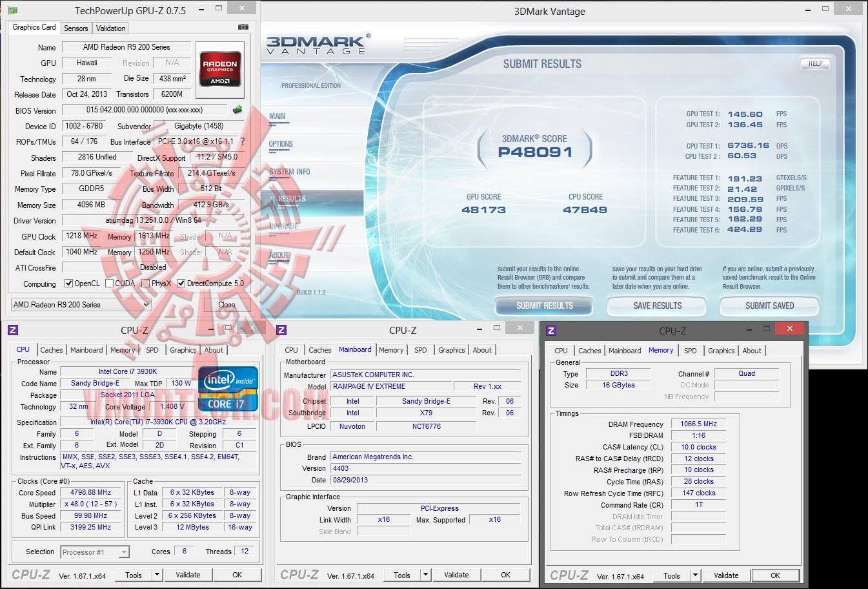Click the Intel Core i7 logo badge
Viewport: 868px width, 589px height.
point(228,389)
